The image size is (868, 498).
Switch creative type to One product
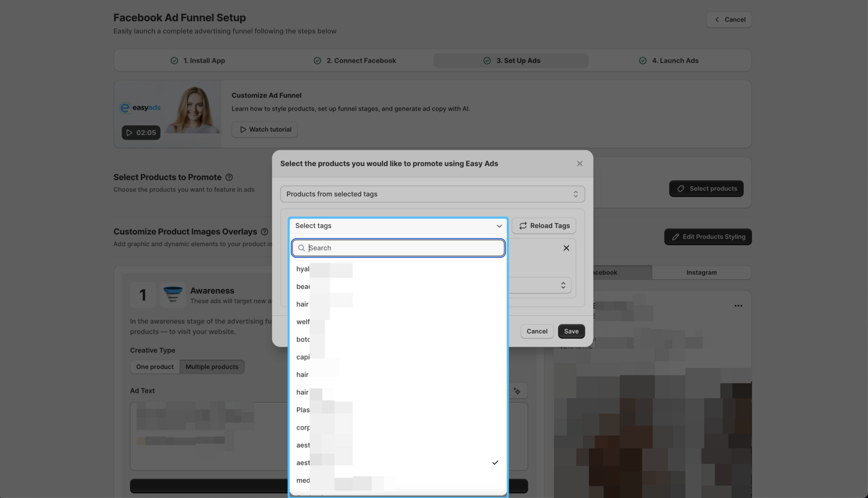click(x=155, y=366)
